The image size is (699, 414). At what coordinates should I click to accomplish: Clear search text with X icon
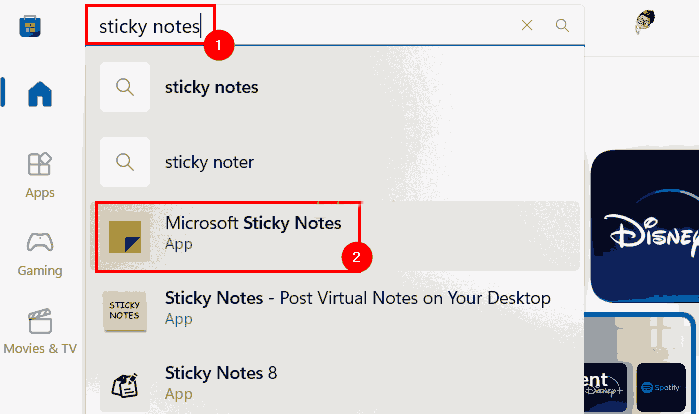[527, 25]
